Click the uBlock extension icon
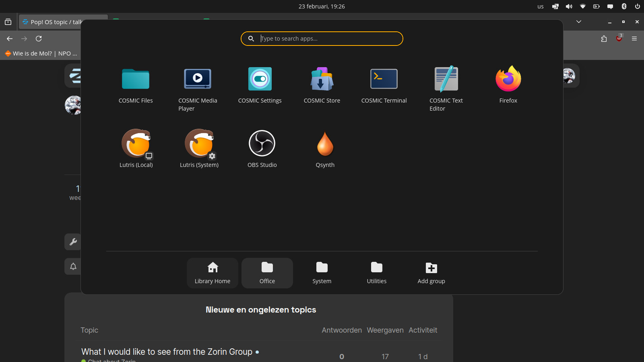This screenshot has width=644, height=362. click(x=619, y=38)
